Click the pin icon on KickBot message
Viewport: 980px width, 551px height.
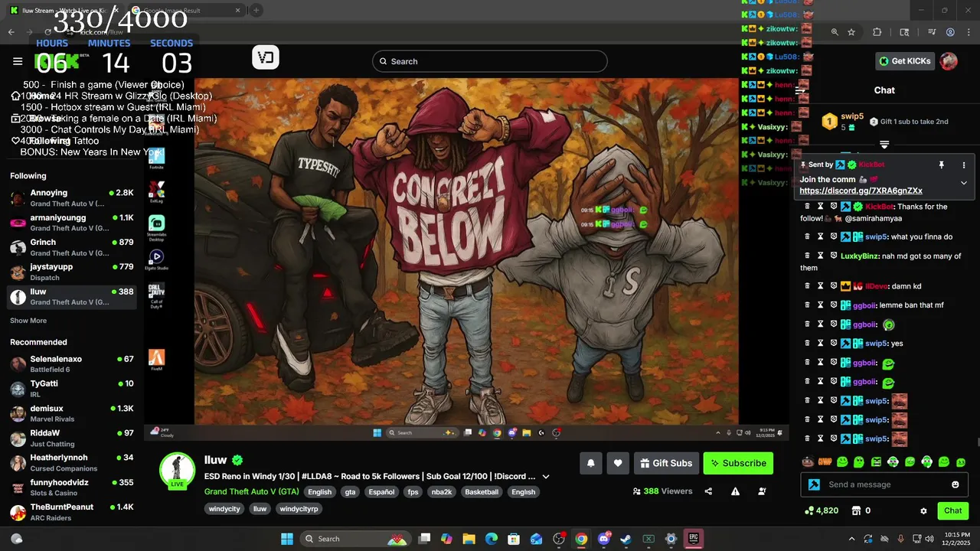pyautogui.click(x=941, y=165)
